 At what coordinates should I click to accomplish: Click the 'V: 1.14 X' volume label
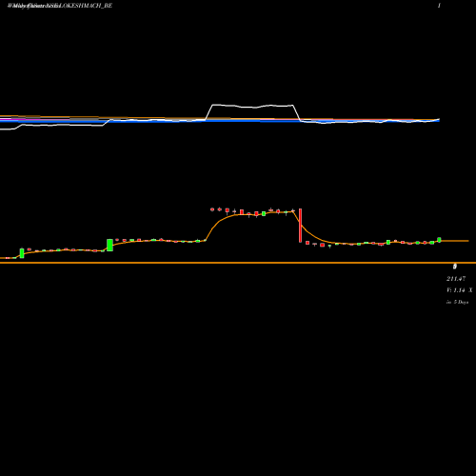pos(459,290)
